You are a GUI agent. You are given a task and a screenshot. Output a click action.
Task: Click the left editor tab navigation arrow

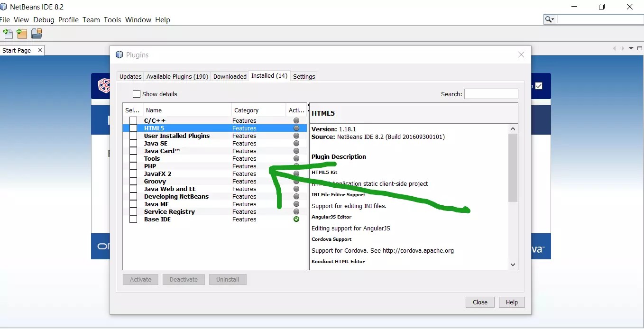pos(615,48)
